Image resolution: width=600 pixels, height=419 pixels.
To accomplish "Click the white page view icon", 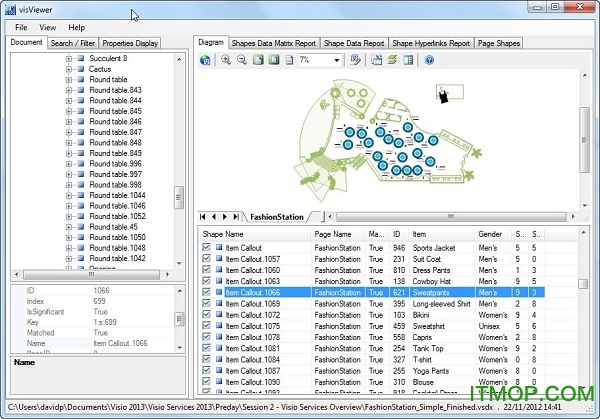I will pyautogui.click(x=290, y=60).
